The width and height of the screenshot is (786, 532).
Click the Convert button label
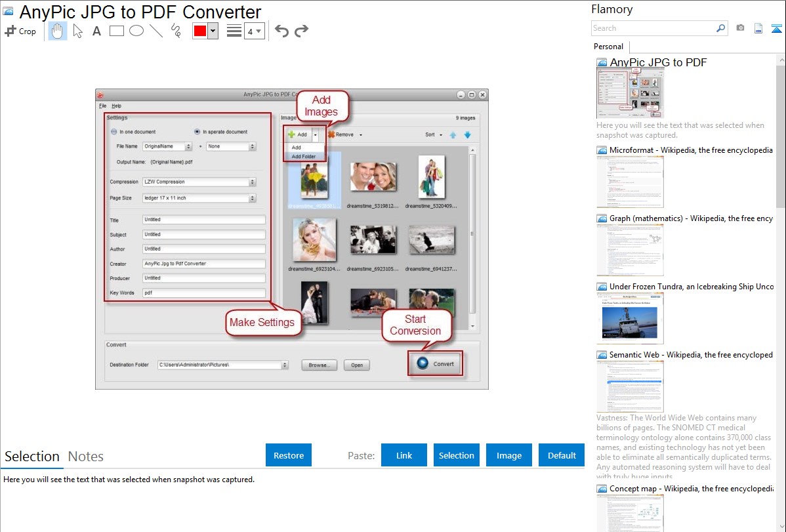click(444, 364)
